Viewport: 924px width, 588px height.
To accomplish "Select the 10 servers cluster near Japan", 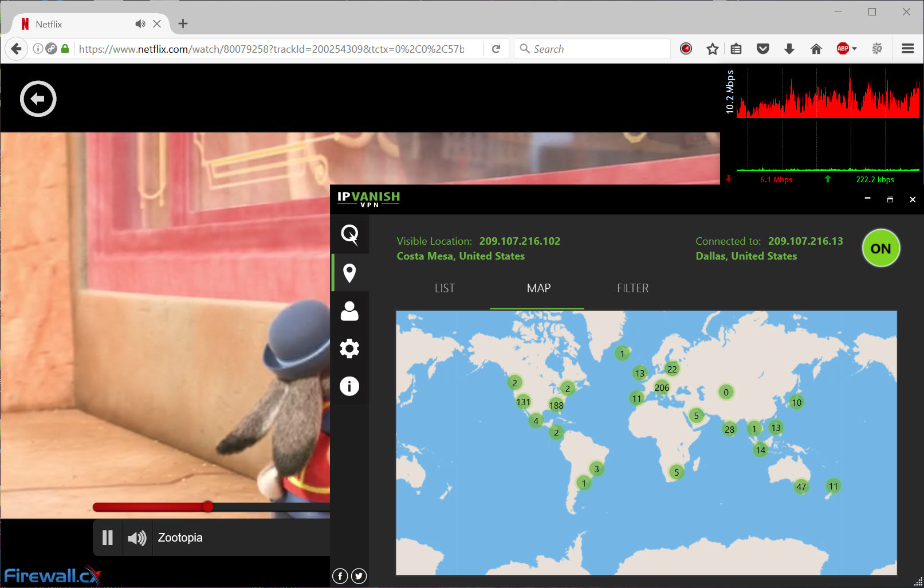I will pos(797,402).
